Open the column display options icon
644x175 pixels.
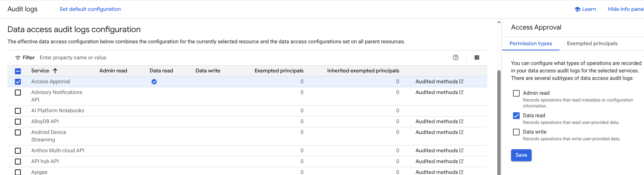tap(476, 57)
